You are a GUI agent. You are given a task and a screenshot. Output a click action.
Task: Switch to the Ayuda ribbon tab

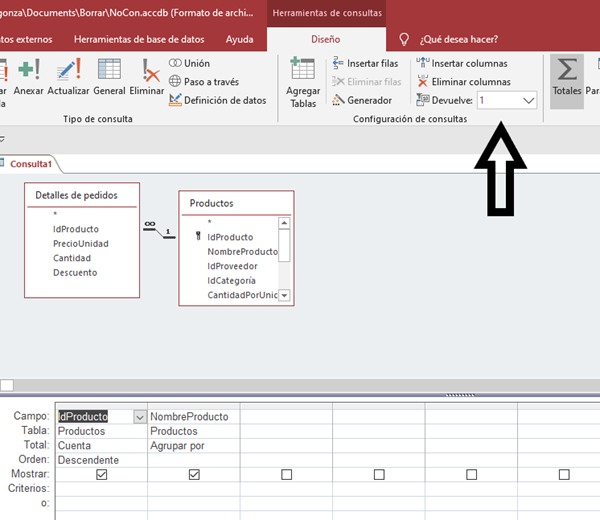[239, 40]
